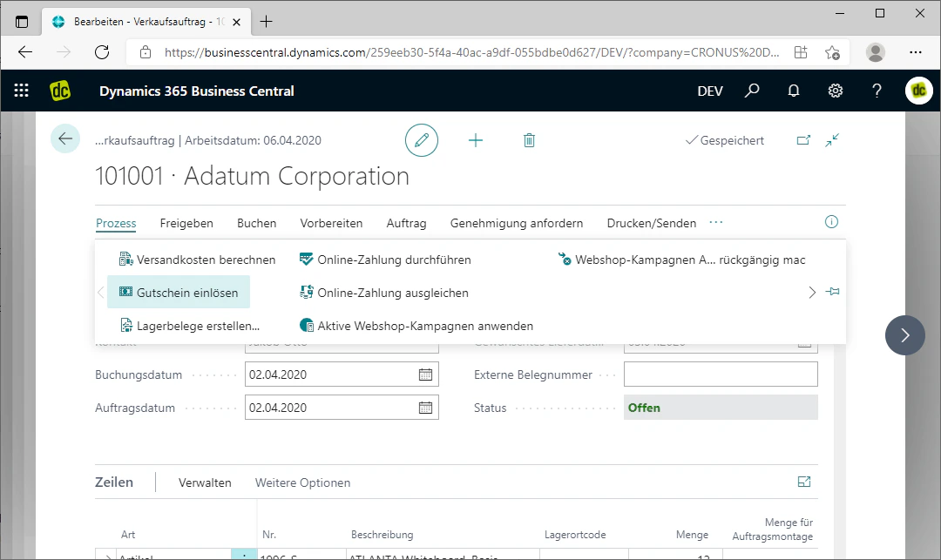Expand the Zeilen section to full view
Viewport: 941px width, 560px height.
tap(804, 482)
